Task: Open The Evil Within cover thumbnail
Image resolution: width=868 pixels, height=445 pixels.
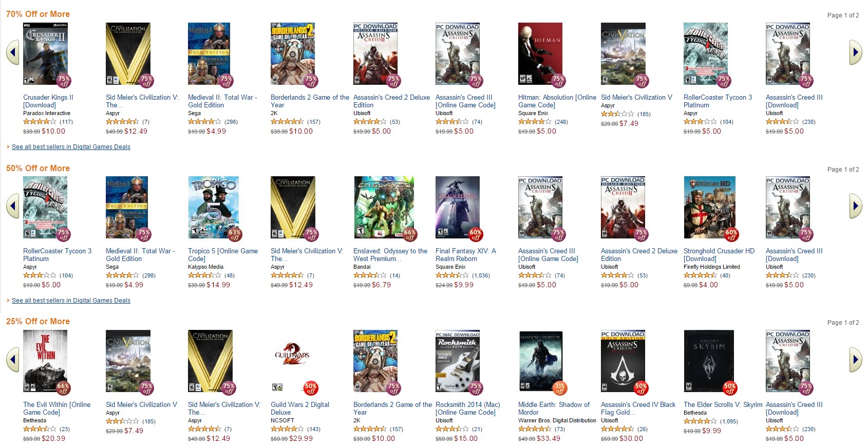Action: click(45, 361)
